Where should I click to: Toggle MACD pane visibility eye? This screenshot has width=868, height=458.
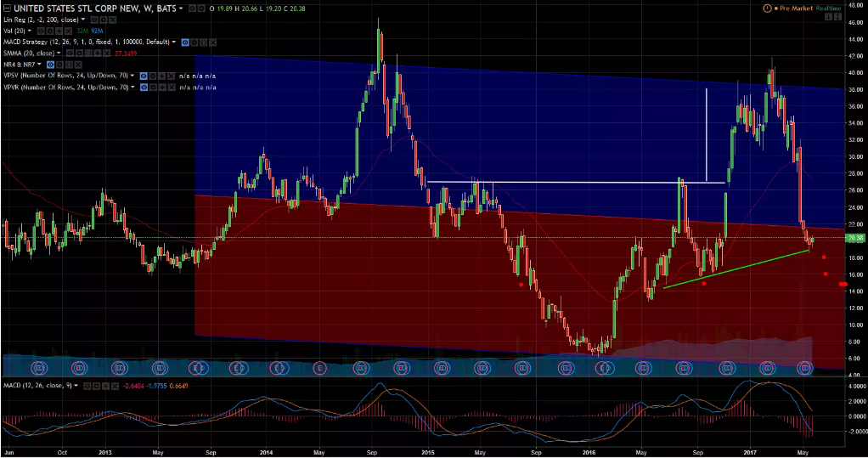click(87, 386)
